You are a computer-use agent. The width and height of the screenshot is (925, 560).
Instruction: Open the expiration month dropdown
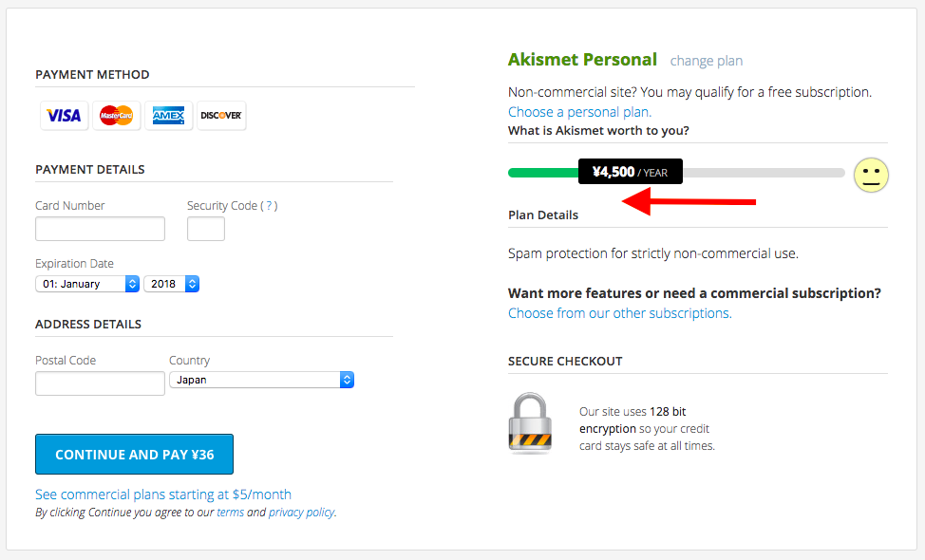pyautogui.click(x=87, y=284)
